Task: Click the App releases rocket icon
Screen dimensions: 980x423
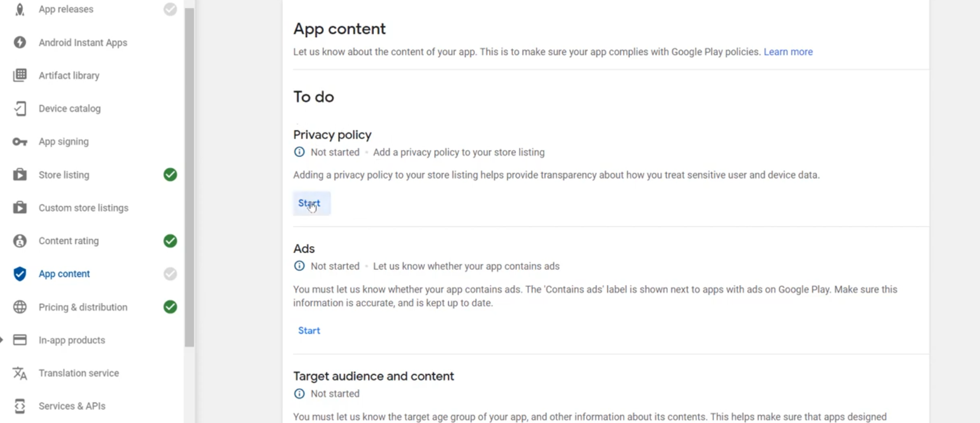Action: pos(20,9)
